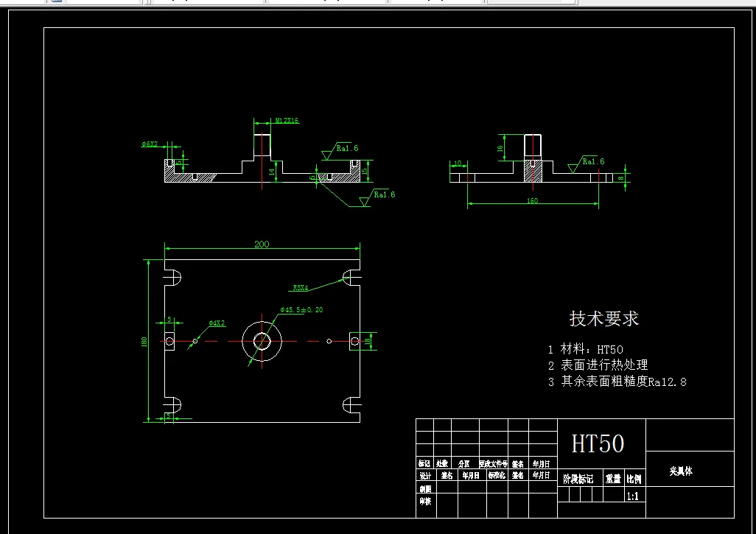756x534 pixels.
Task: Click the 1:1 scale value
Action: tap(632, 496)
